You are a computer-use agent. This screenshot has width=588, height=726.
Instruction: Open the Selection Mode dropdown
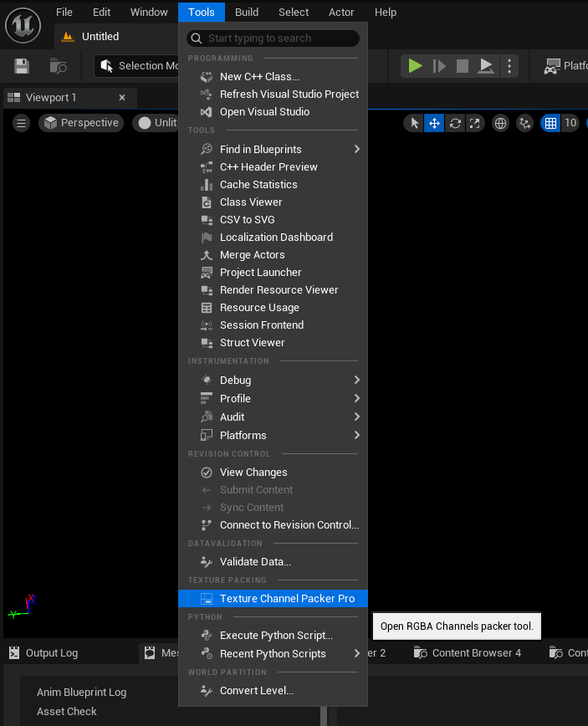tap(138, 66)
